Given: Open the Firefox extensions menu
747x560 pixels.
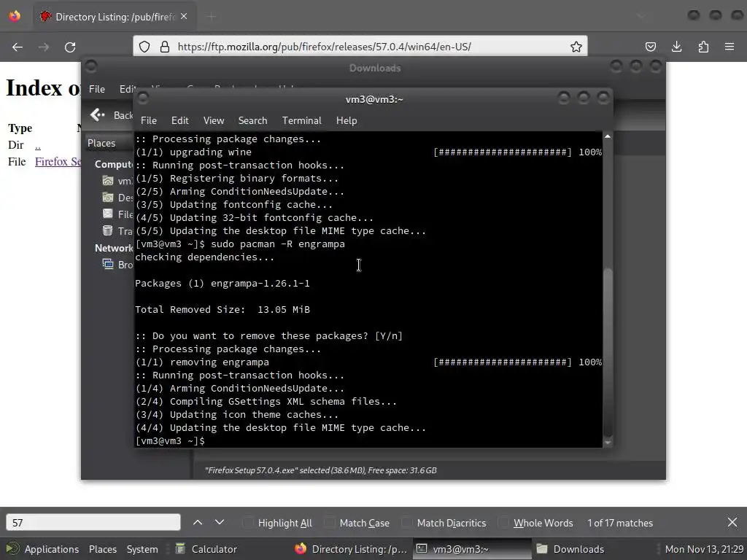Looking at the screenshot, I should [x=703, y=47].
